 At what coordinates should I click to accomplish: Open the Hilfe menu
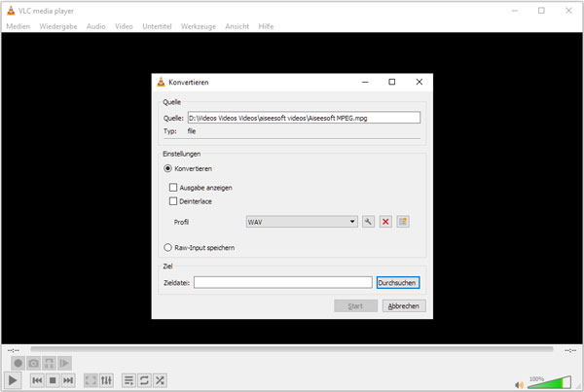pos(266,26)
